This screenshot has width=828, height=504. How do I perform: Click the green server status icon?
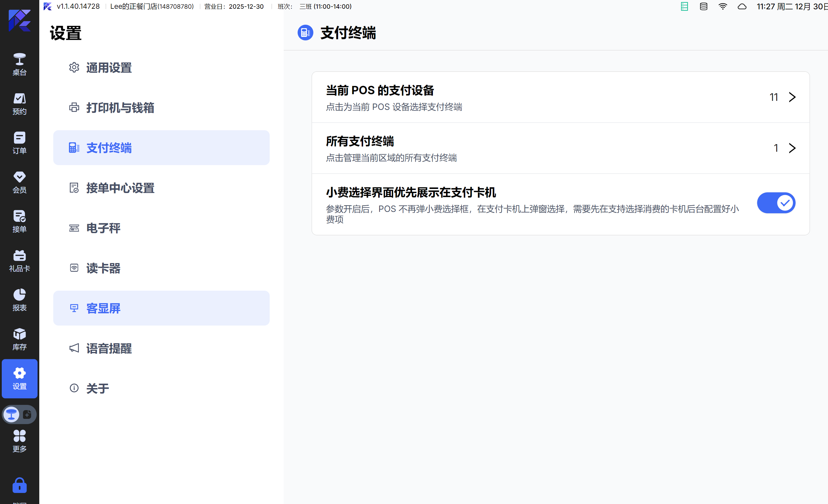pyautogui.click(x=684, y=6)
